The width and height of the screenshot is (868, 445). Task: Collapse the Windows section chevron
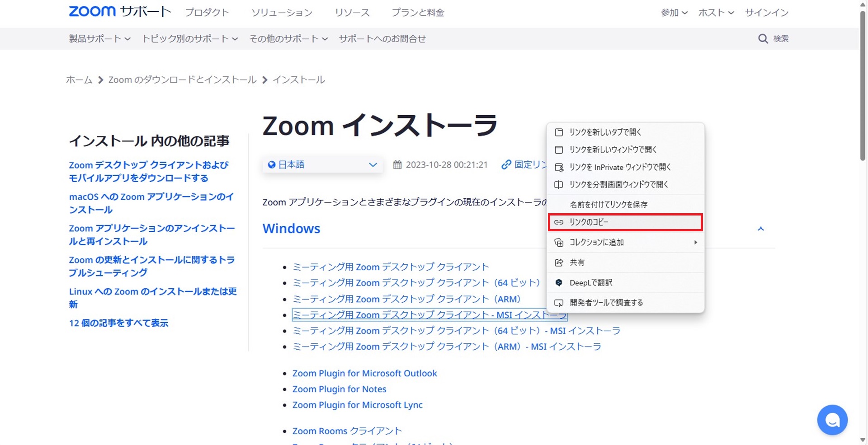(761, 229)
